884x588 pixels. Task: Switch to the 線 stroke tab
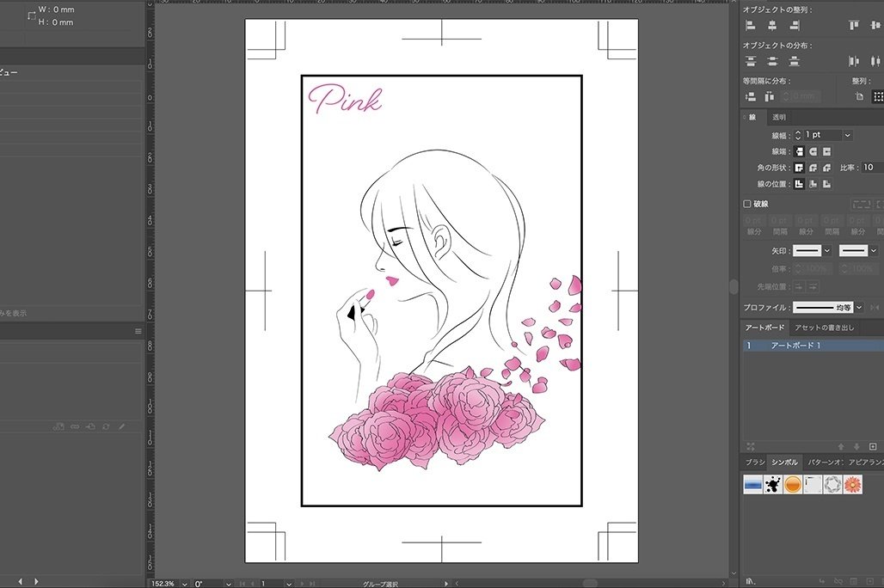tap(752, 117)
